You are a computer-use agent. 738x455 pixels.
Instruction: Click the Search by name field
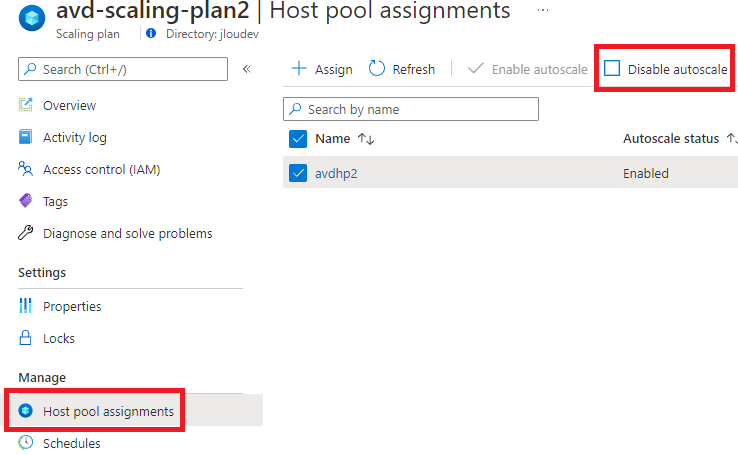coord(411,109)
